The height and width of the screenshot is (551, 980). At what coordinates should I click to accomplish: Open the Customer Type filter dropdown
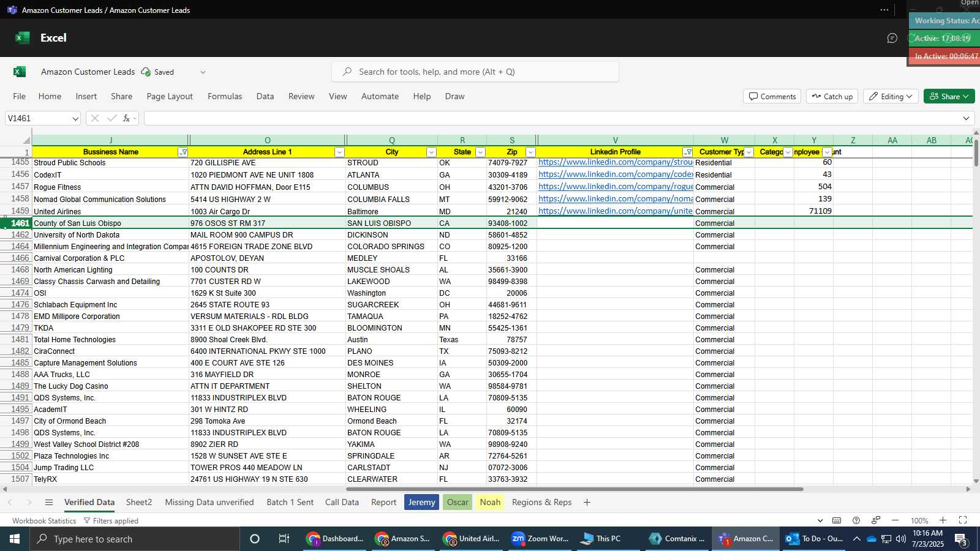(748, 152)
